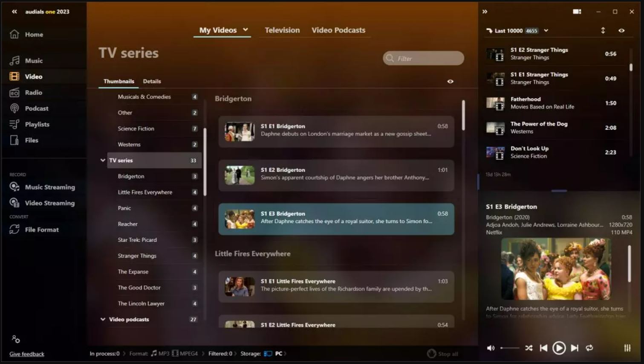This screenshot has width=644, height=364.
Task: Open the My Videos dropdown arrow
Action: click(x=245, y=30)
